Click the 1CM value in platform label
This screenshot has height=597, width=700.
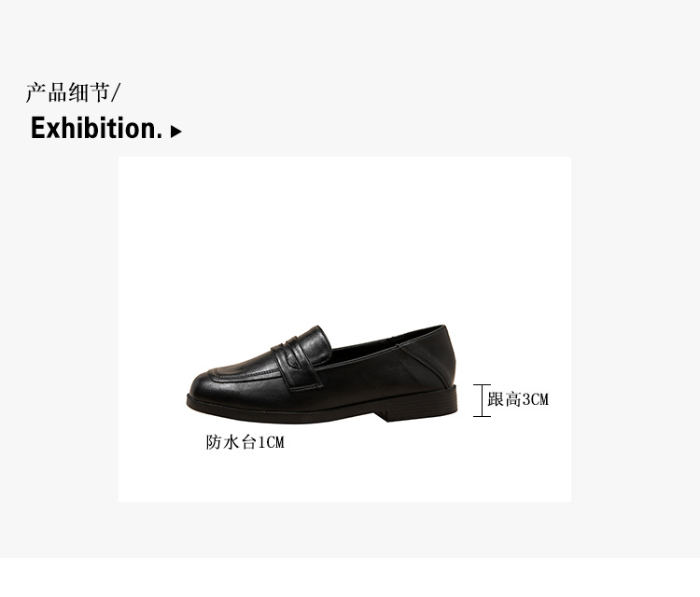(272, 442)
